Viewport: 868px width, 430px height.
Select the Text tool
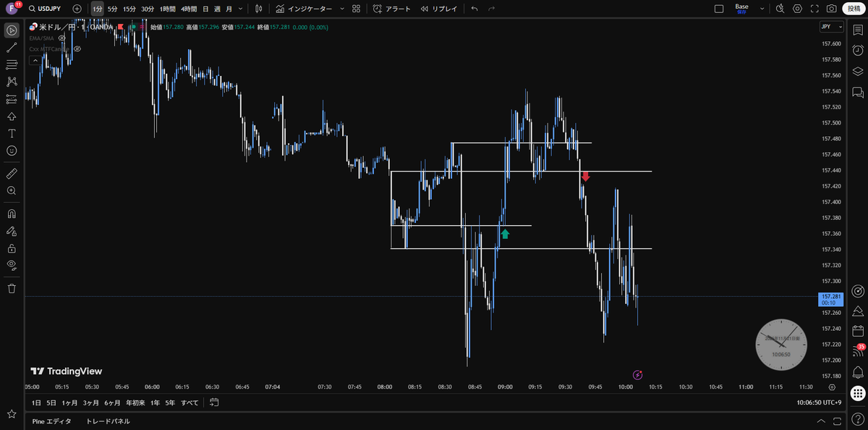click(x=12, y=134)
